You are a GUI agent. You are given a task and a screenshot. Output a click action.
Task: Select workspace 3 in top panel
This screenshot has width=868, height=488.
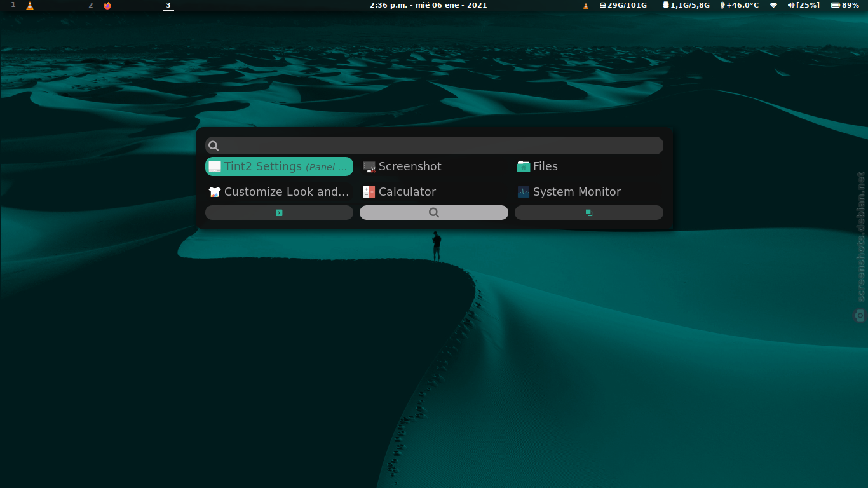pos(168,5)
